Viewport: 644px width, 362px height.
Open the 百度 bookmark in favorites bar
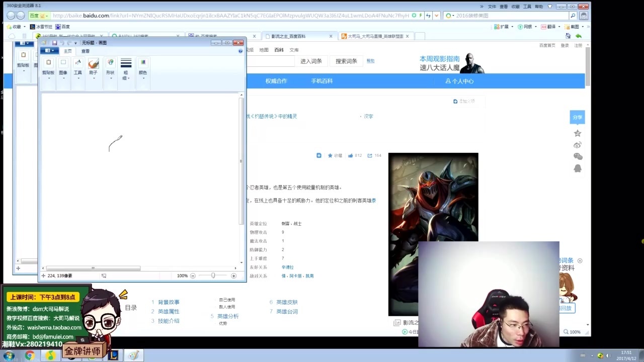63,27
